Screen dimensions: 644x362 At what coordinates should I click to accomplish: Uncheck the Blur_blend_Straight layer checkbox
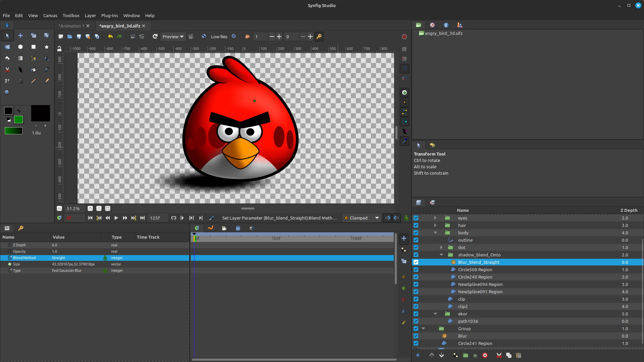click(x=416, y=262)
